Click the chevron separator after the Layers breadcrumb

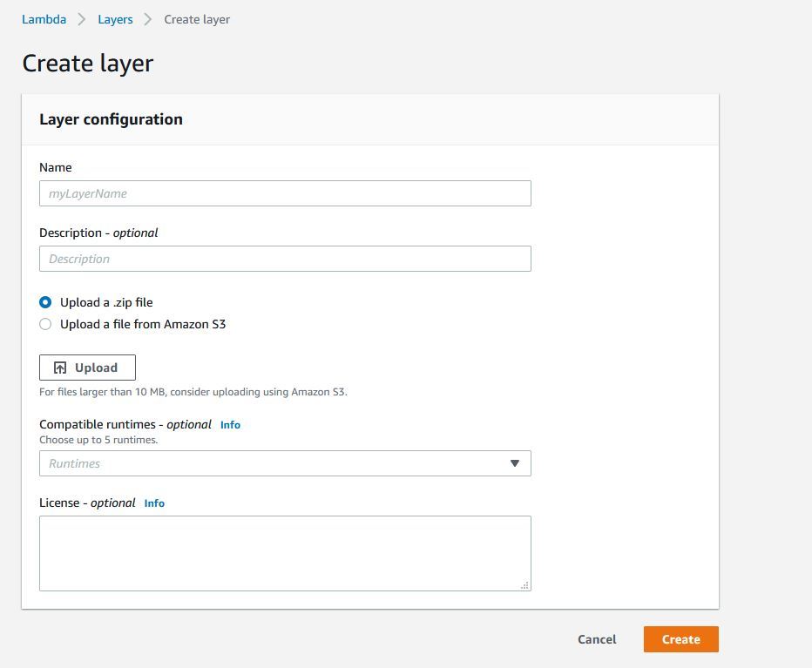point(148,19)
